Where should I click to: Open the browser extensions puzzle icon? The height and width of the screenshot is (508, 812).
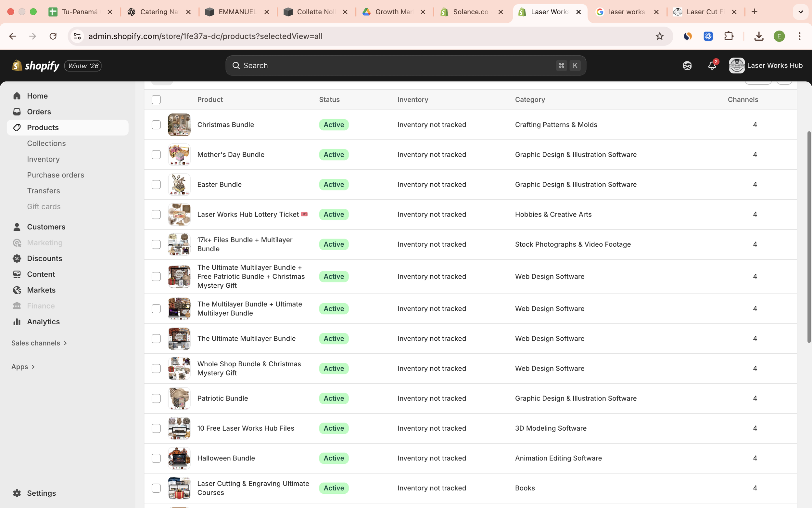click(729, 36)
